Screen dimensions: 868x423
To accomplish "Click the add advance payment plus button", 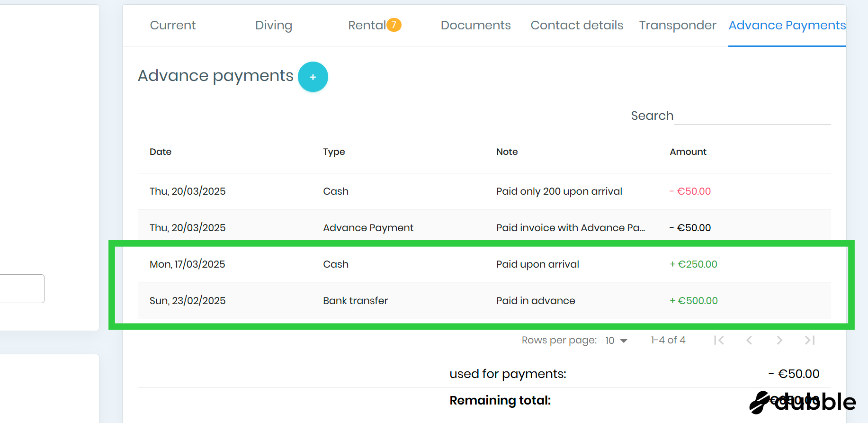I will [313, 77].
